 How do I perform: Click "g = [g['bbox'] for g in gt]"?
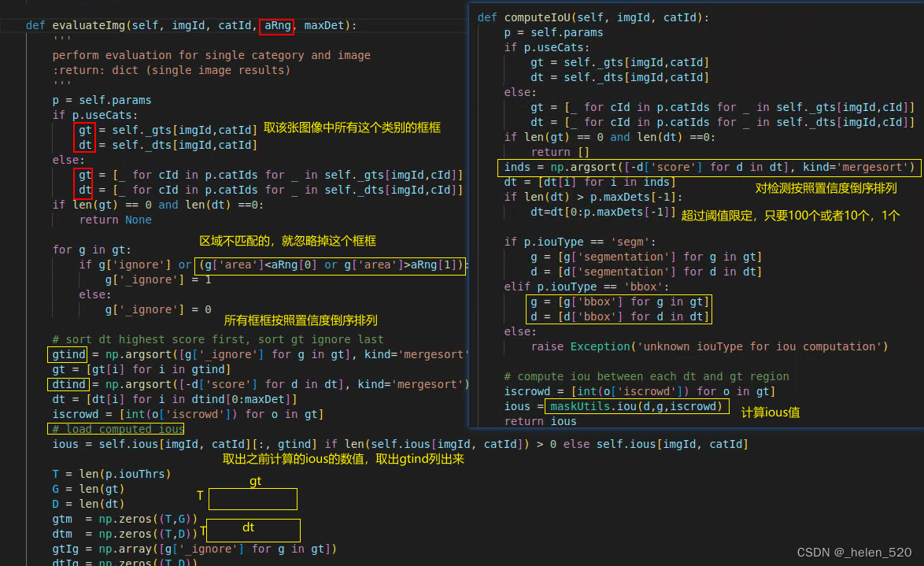click(x=619, y=301)
